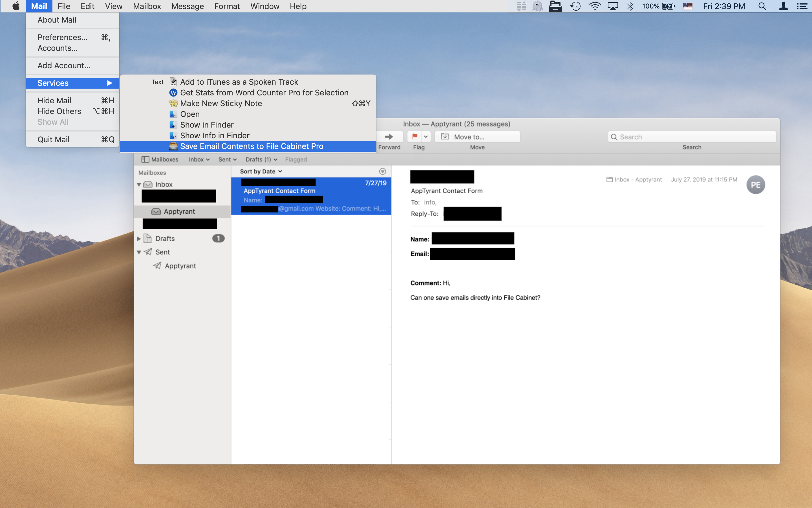This screenshot has width=812, height=508.
Task: Select About Mail menu item
Action: tap(72, 20)
